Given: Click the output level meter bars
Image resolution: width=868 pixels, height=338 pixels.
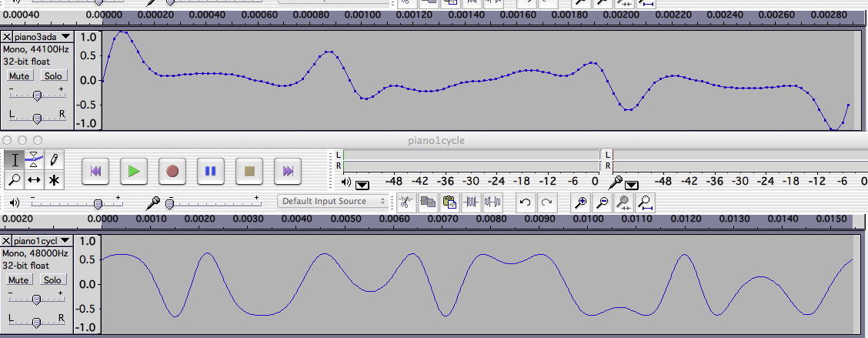Looking at the screenshot, I should (x=471, y=160).
